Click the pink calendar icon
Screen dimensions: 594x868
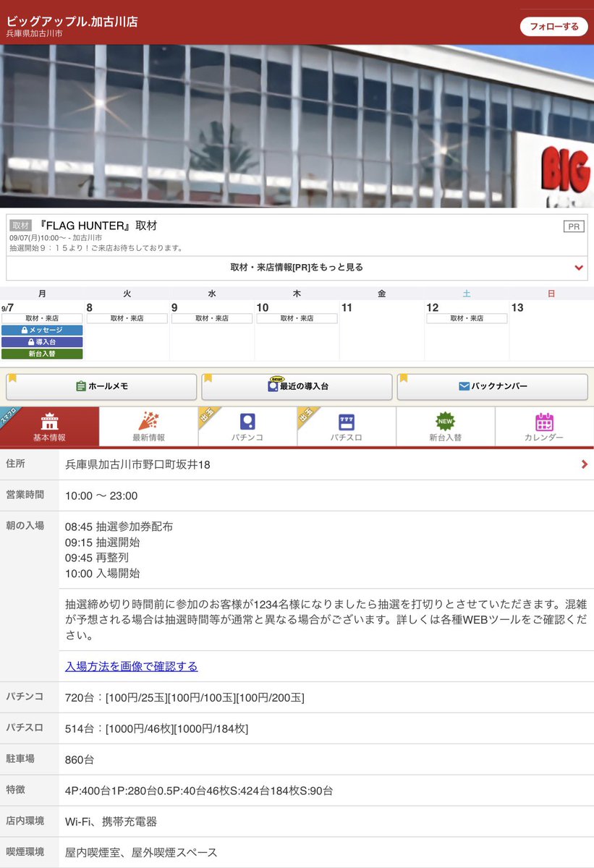pos(544,422)
